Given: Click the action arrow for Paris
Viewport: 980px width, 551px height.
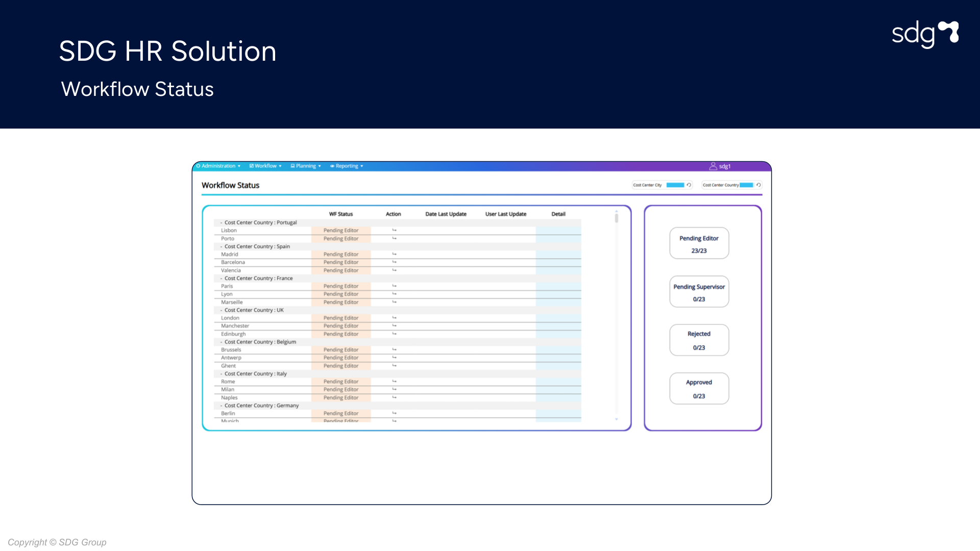Looking at the screenshot, I should 394,286.
